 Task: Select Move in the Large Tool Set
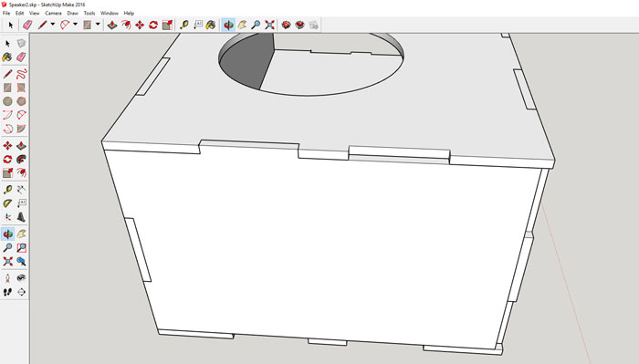[x=7, y=145]
